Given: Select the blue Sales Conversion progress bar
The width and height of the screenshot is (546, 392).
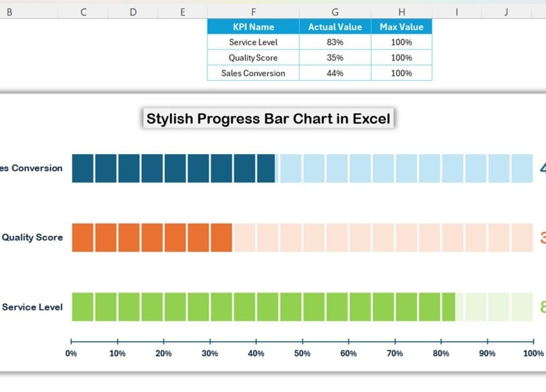Looking at the screenshot, I should click(171, 168).
